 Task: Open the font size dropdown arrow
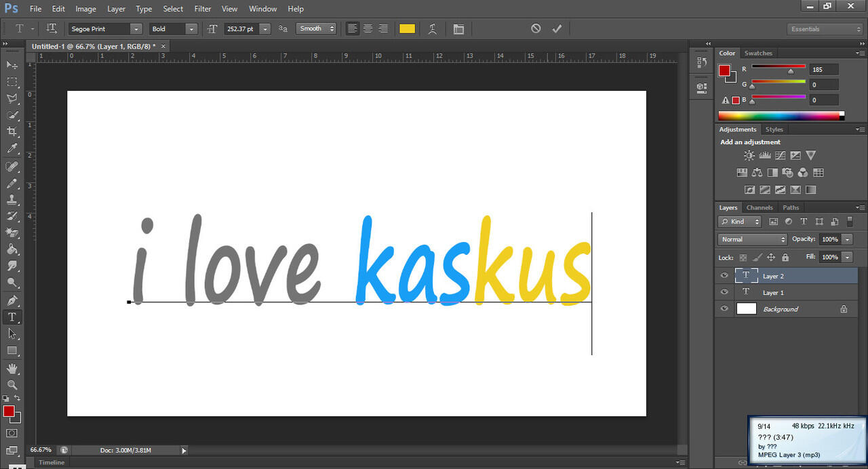pos(265,29)
